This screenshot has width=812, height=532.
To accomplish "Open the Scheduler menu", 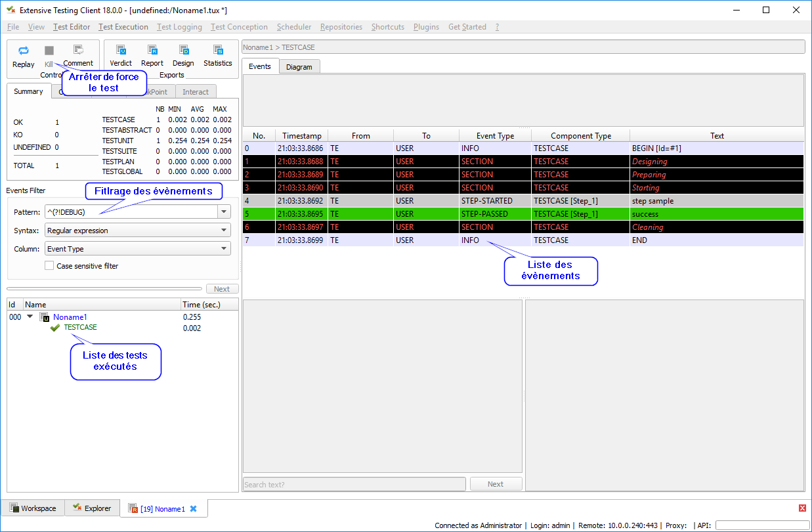I will [294, 27].
